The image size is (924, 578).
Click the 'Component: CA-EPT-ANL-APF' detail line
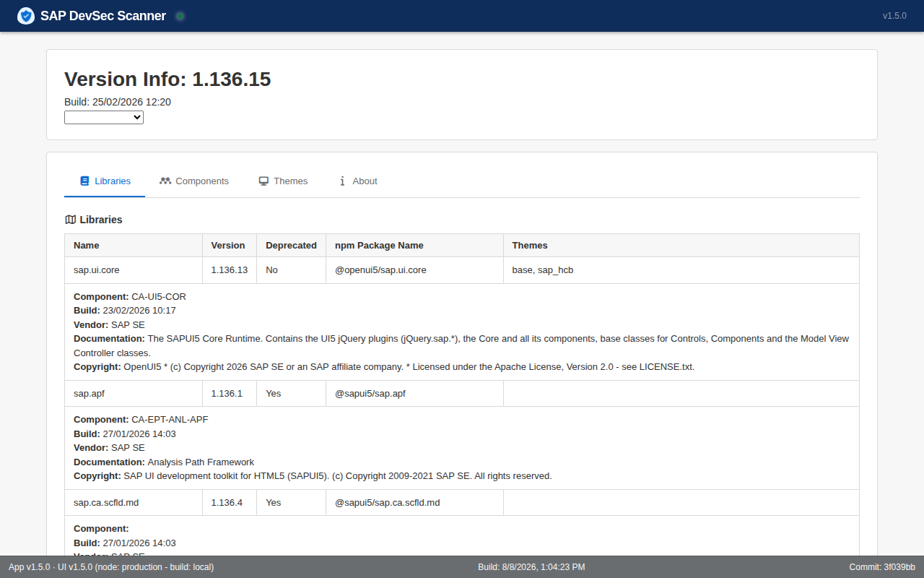click(x=141, y=420)
